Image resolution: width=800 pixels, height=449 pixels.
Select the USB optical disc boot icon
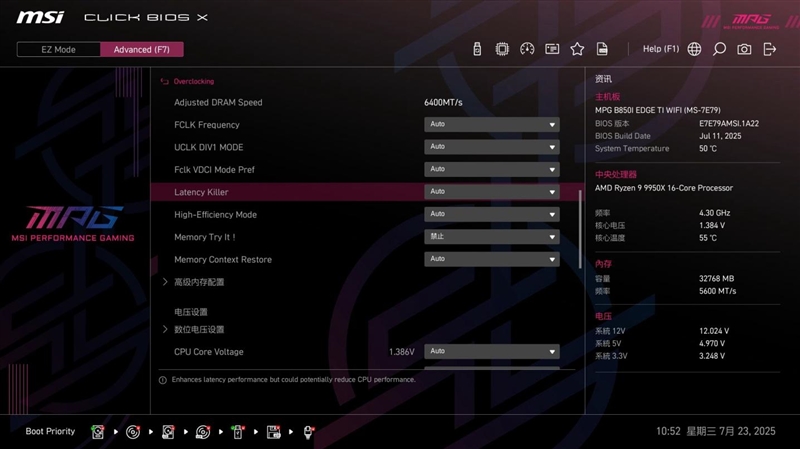(203, 432)
